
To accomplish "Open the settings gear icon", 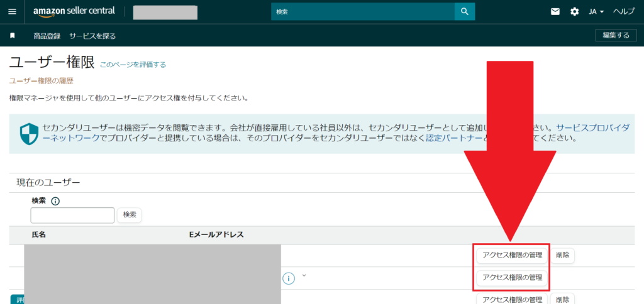I will (574, 11).
